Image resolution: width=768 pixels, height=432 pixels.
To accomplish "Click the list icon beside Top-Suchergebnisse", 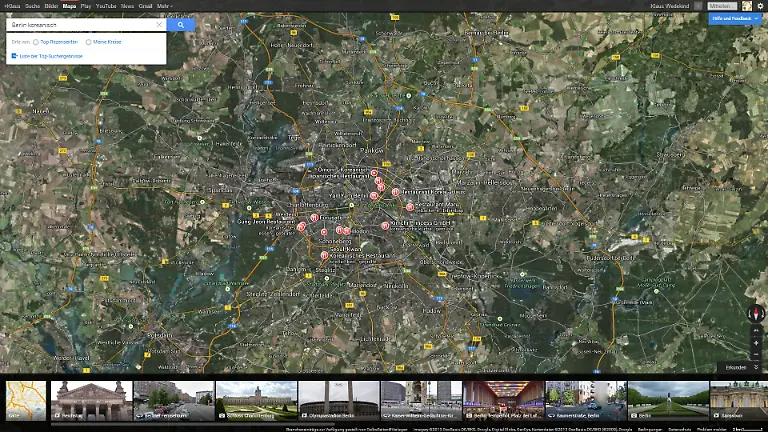I will point(14,56).
